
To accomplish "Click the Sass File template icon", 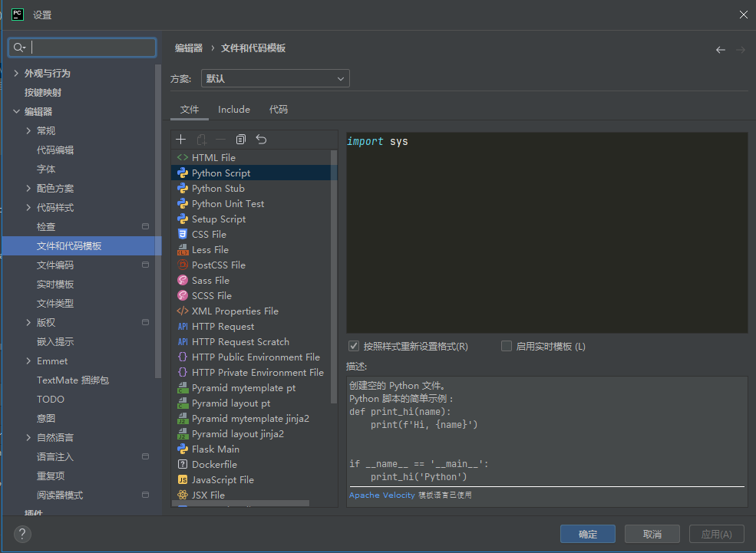I will coord(182,281).
